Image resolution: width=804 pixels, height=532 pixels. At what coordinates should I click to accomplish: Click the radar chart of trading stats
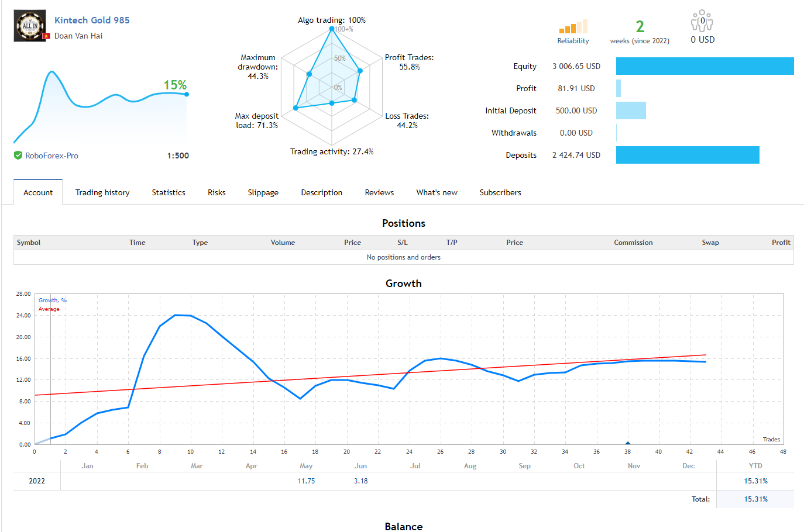[x=332, y=87]
